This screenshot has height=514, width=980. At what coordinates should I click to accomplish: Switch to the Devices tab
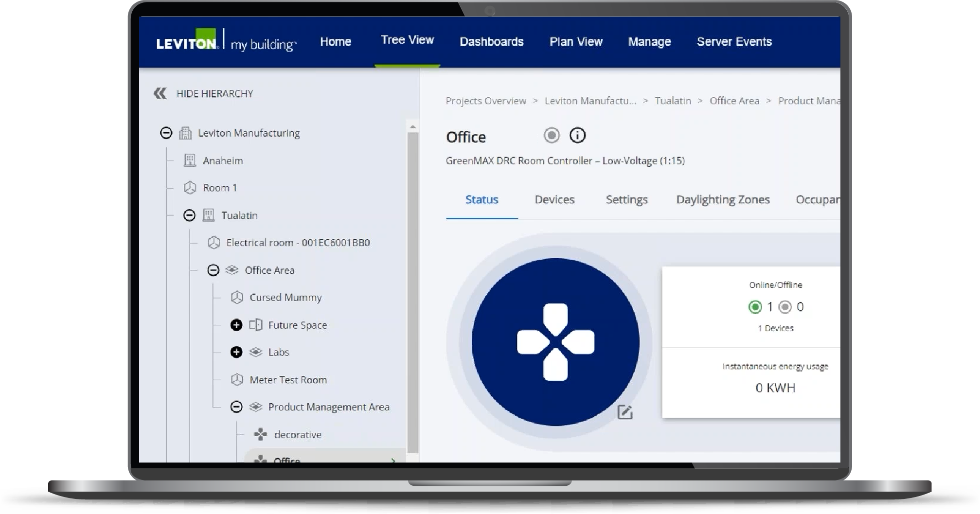pos(554,200)
